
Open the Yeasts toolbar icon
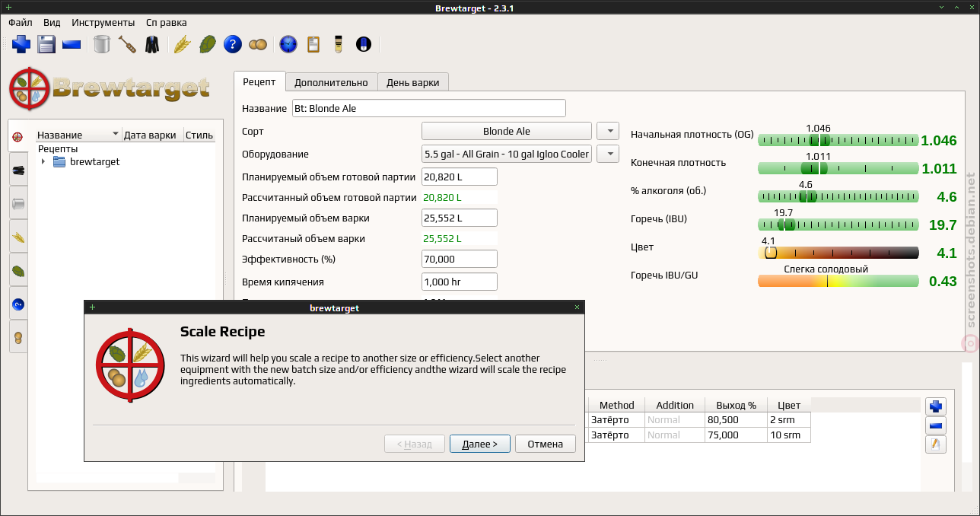coord(257,44)
